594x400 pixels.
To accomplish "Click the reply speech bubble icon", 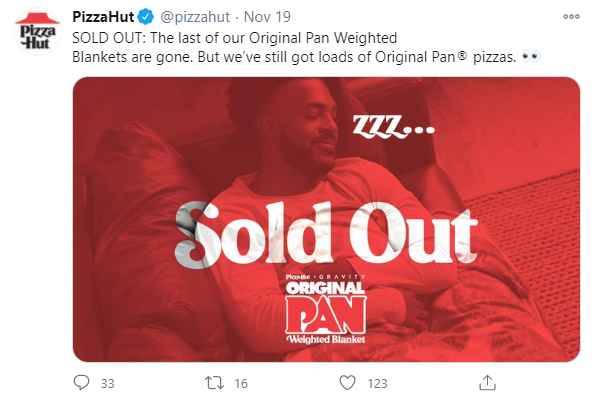I will [x=81, y=383].
